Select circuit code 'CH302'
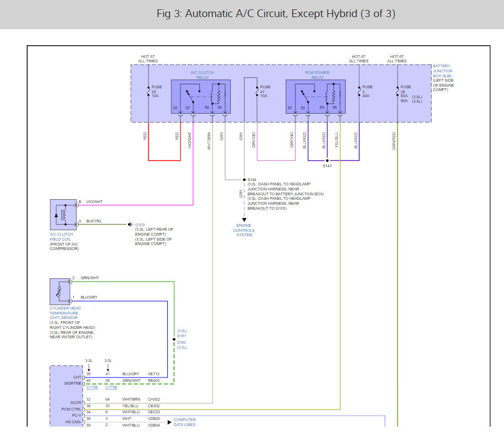Screen dimensions: 504x447 coord(153,400)
